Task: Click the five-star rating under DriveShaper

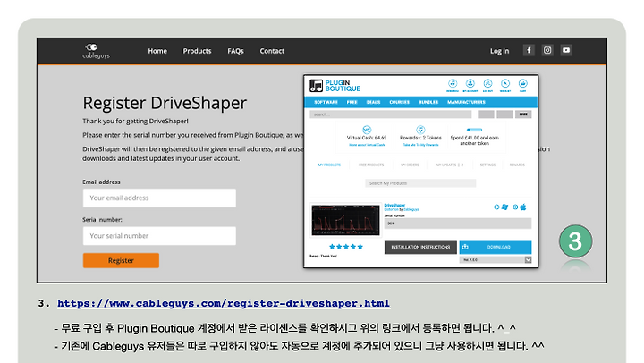Action: pos(346,247)
